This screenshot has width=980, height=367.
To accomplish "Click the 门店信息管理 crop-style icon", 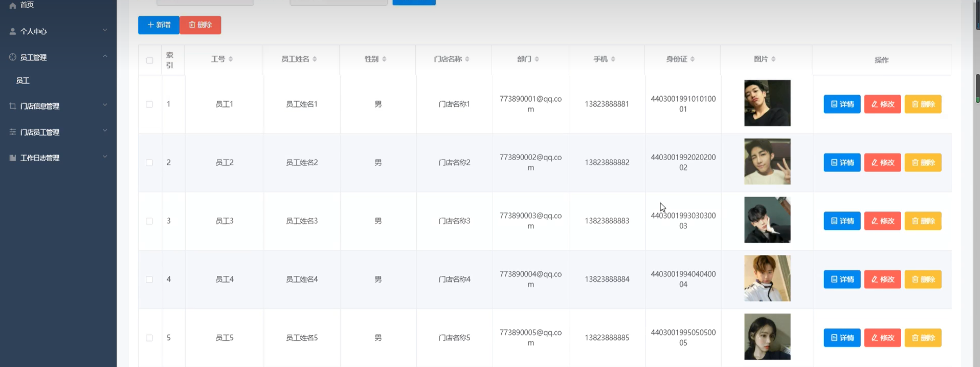I will [x=13, y=106].
